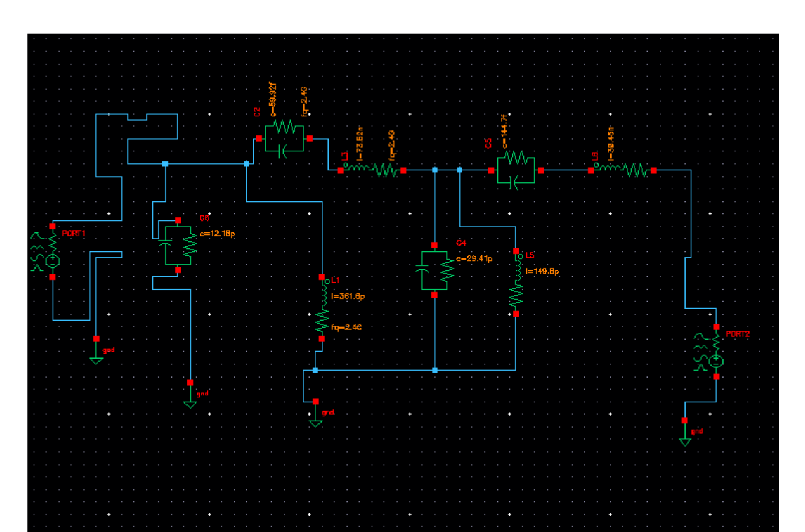Select the L6 inductor symbol
The height and width of the screenshot is (532, 805).
622,170
